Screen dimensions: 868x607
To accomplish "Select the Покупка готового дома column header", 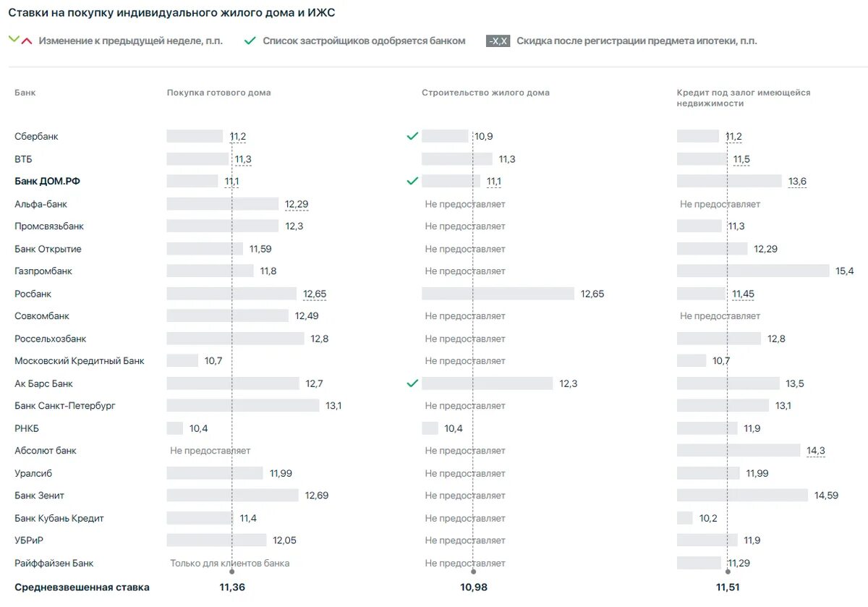I will tap(218, 93).
